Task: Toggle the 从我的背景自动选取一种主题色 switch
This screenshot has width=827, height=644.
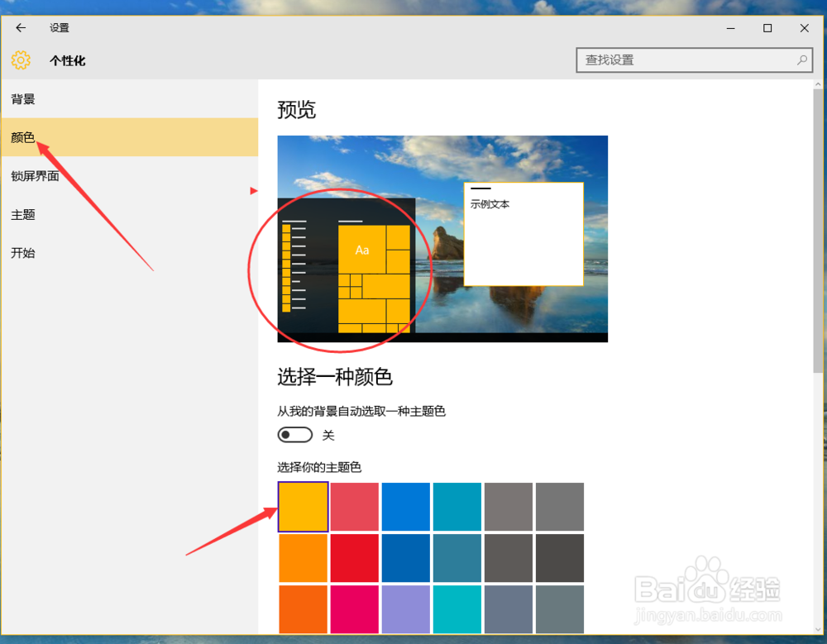Action: [294, 434]
